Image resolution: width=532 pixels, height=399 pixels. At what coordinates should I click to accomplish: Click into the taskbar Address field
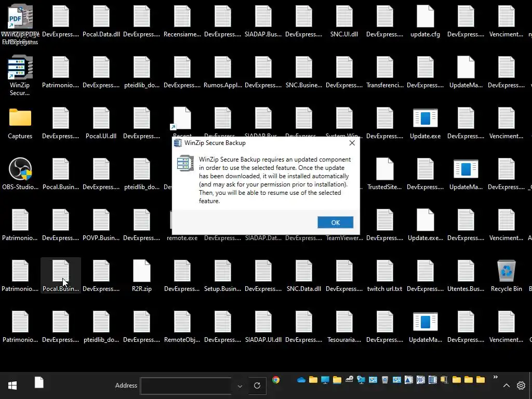coord(186,386)
